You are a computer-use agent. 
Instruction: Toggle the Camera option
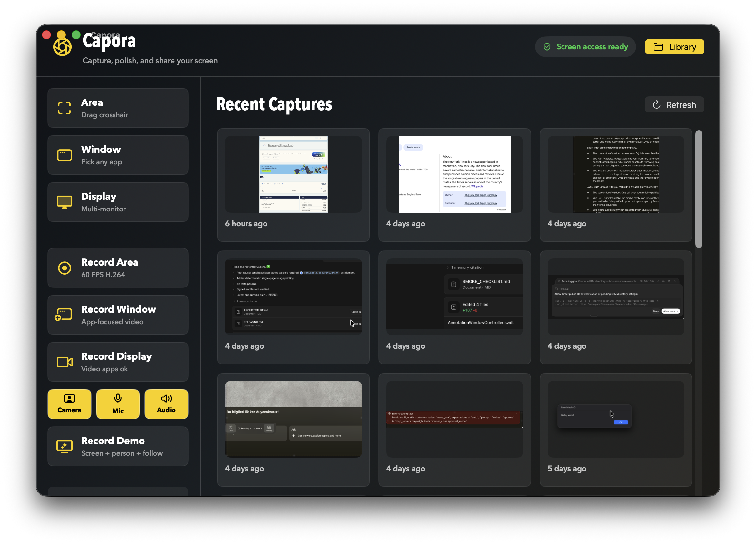[69, 404]
